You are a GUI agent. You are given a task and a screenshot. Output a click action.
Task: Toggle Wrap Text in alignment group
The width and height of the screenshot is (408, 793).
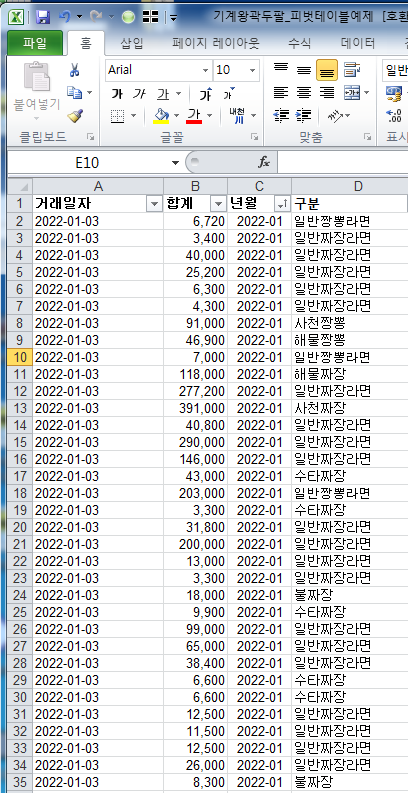click(x=352, y=70)
